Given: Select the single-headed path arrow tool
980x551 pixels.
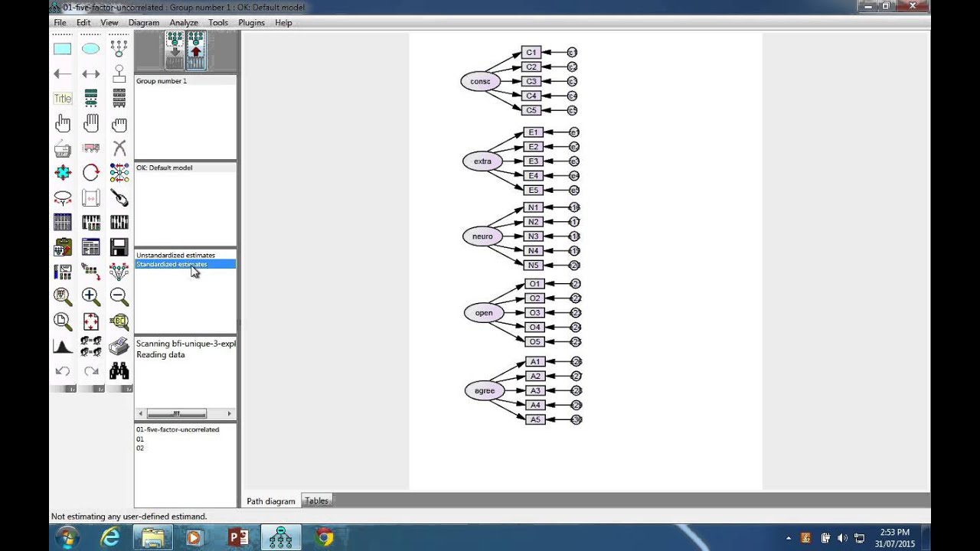Looking at the screenshot, I should (63, 74).
